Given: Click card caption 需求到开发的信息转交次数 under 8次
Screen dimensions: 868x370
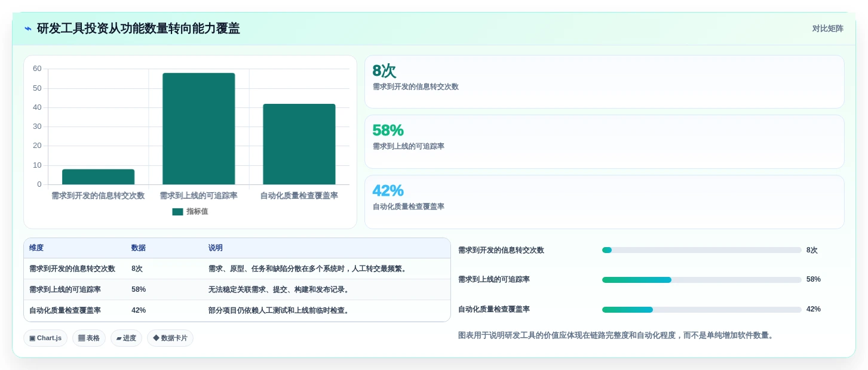Looking at the screenshot, I should (416, 87).
